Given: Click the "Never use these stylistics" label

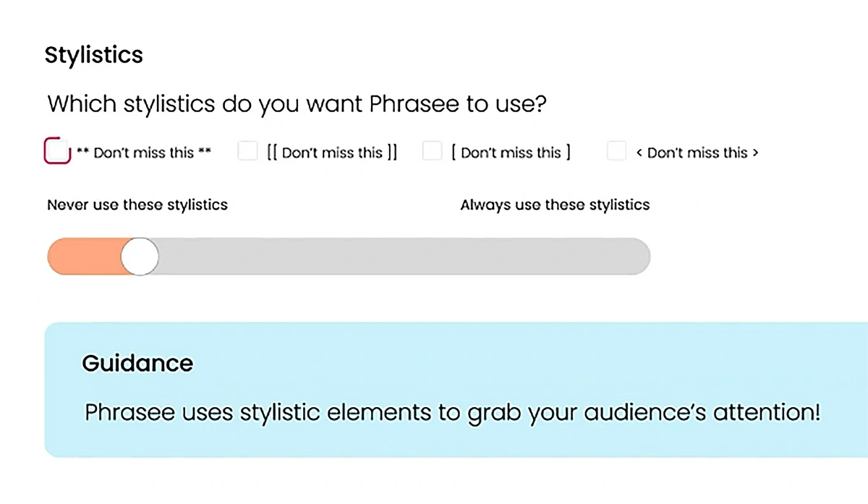Looking at the screenshot, I should (x=137, y=205).
